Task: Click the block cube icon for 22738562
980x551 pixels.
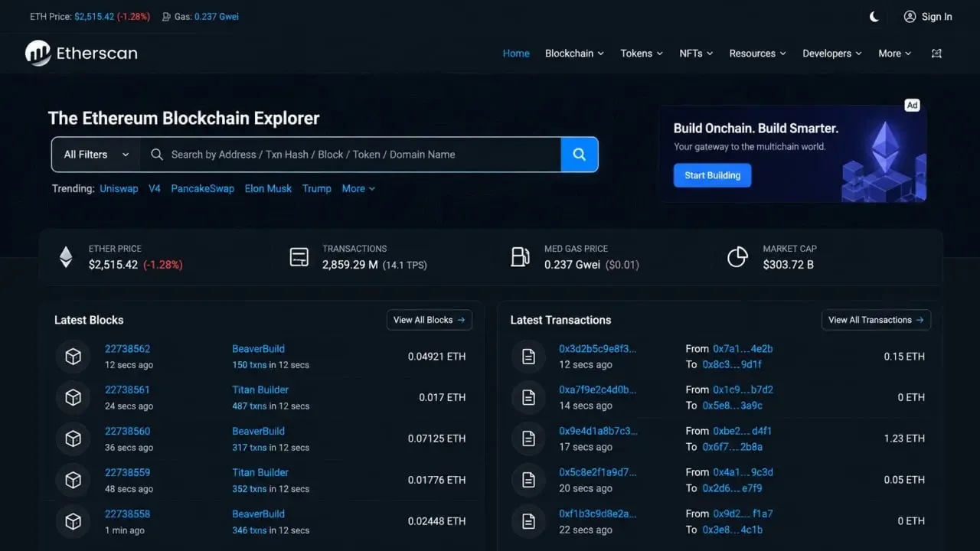Action: (x=73, y=357)
